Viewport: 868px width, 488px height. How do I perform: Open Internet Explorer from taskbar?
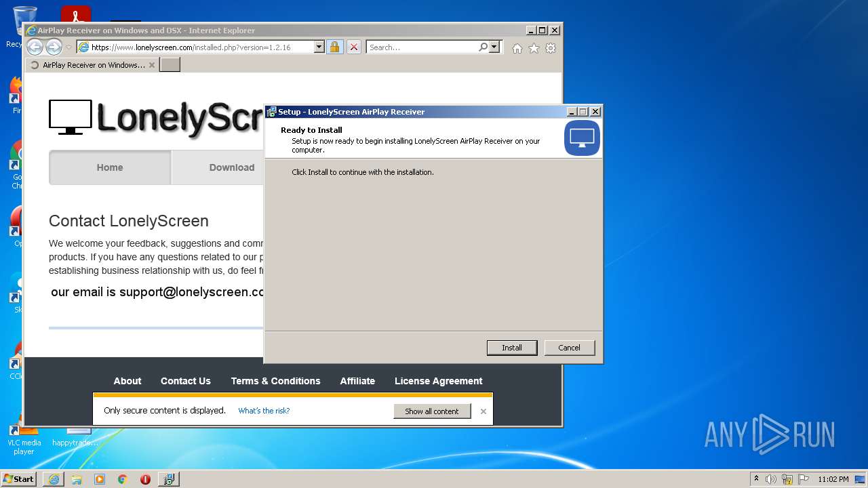[54, 479]
